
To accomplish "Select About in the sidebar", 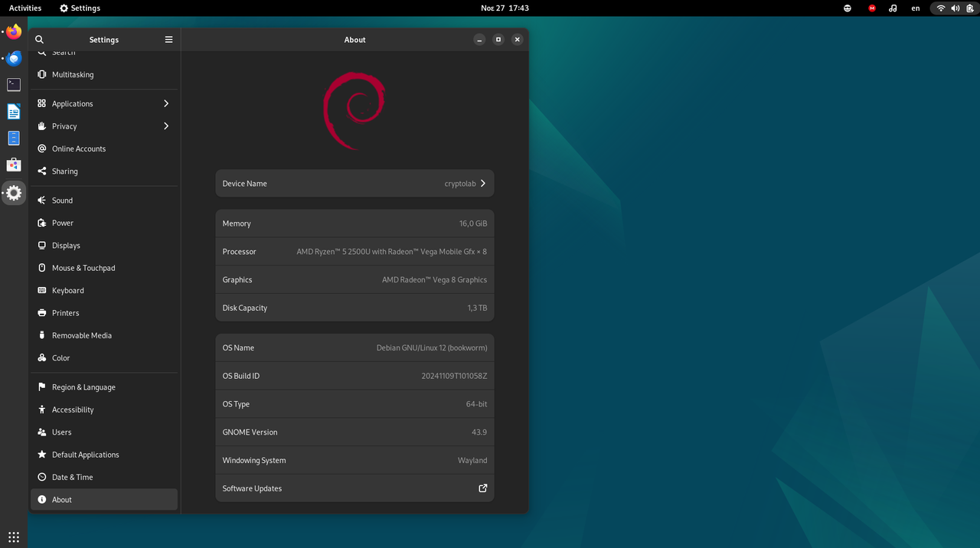I will tap(104, 500).
